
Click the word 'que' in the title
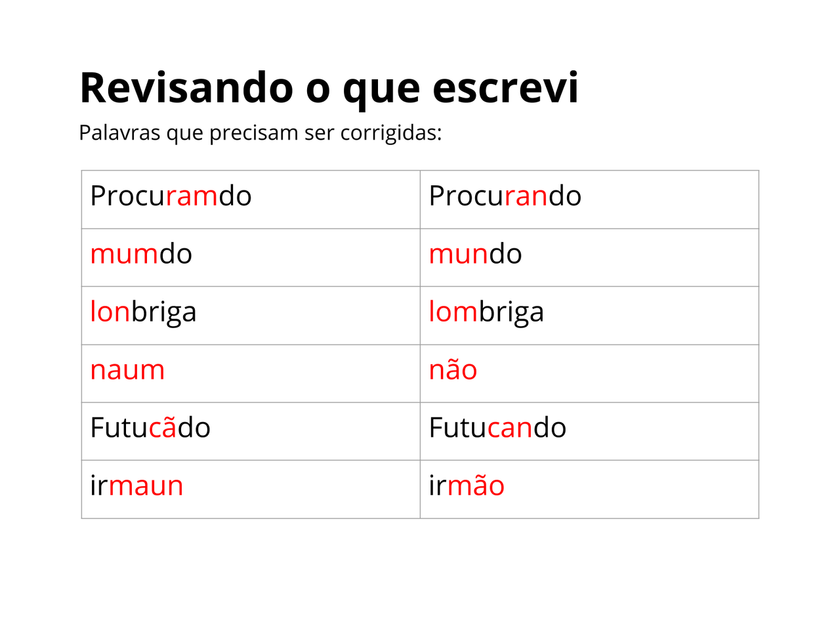381,87
